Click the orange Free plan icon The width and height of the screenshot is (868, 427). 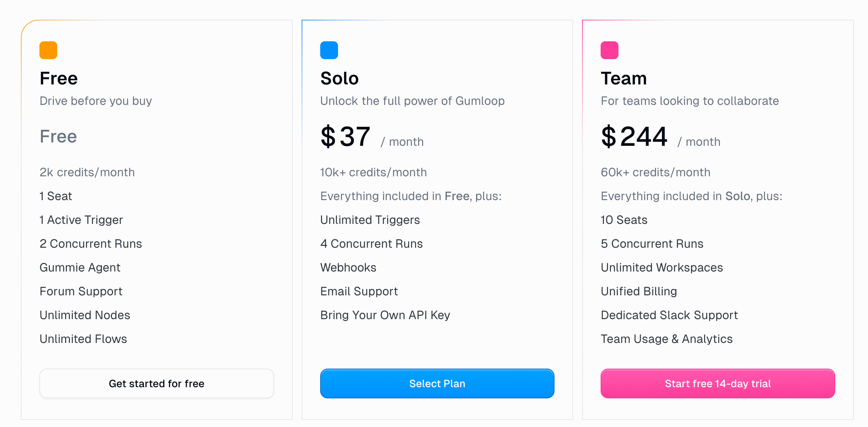(48, 50)
